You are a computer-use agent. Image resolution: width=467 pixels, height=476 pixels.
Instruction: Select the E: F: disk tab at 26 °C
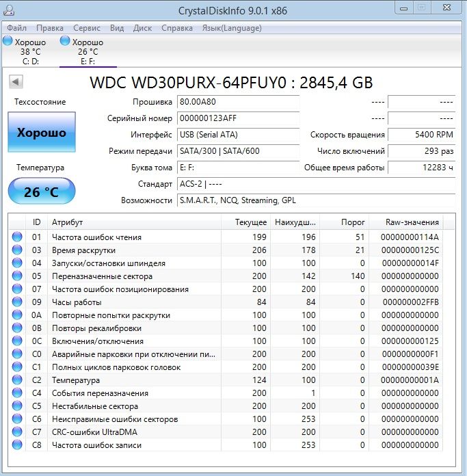pyautogui.click(x=88, y=51)
